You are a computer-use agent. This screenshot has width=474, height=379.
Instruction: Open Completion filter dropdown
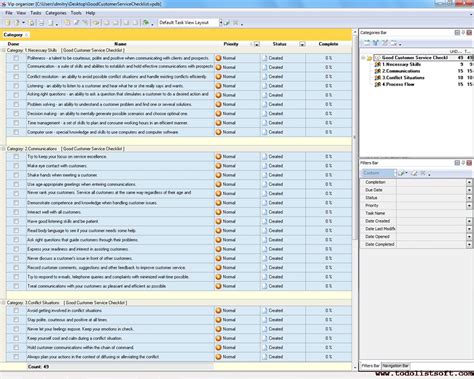point(469,182)
